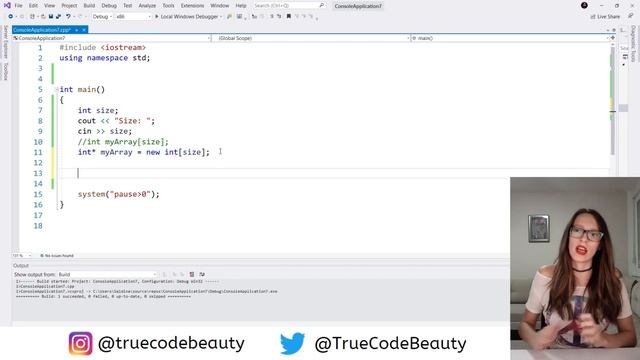
Task: Click the bookmark toolbar icon
Action: (289, 16)
